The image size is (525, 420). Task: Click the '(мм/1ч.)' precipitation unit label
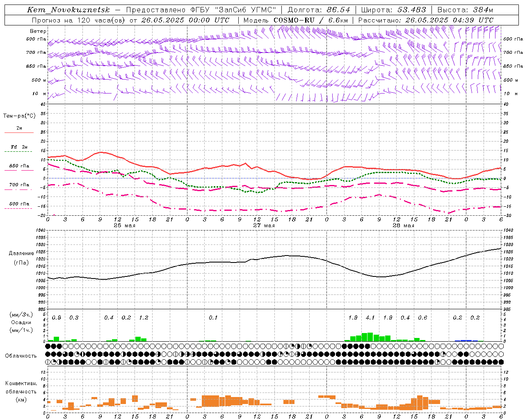(21, 330)
